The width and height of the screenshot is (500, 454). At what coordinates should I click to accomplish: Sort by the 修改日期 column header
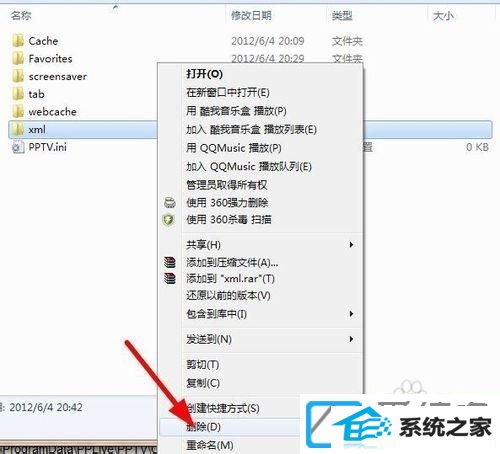[x=251, y=15]
